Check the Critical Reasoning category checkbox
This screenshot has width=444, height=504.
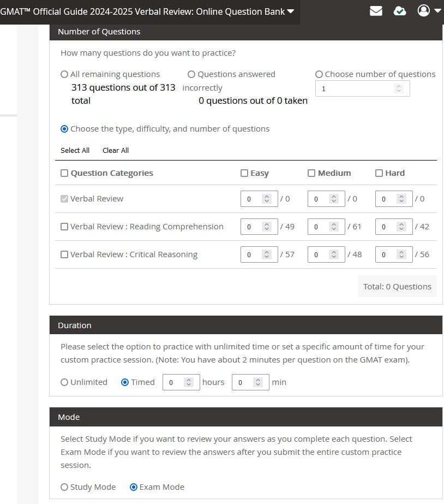point(64,254)
